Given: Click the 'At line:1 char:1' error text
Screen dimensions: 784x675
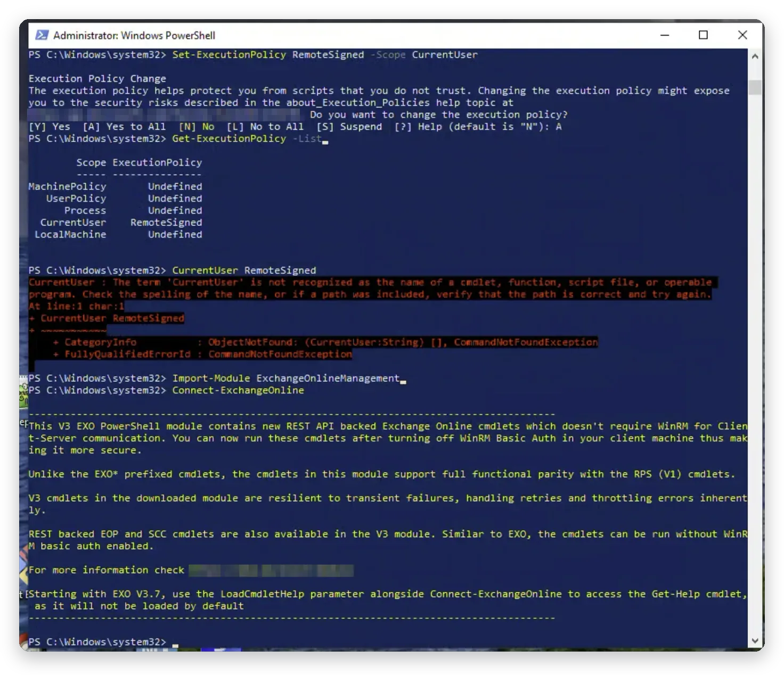Looking at the screenshot, I should click(x=76, y=307).
